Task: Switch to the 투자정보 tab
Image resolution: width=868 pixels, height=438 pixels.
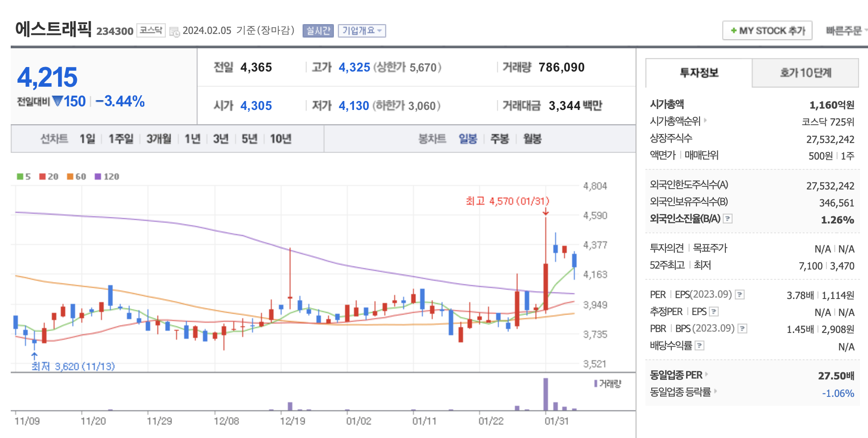Action: point(699,72)
